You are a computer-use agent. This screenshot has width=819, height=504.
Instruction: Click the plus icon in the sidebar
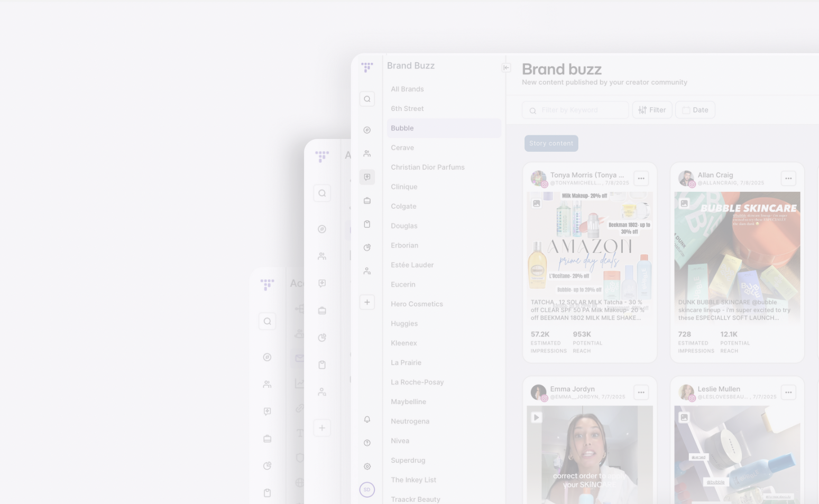click(367, 302)
